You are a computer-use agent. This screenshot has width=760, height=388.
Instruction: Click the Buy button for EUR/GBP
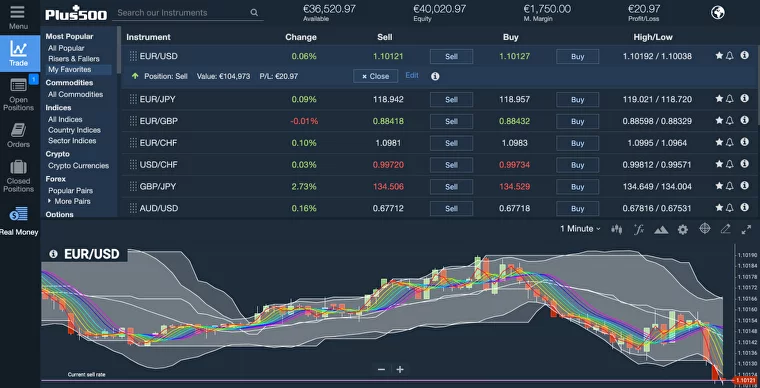[577, 121]
